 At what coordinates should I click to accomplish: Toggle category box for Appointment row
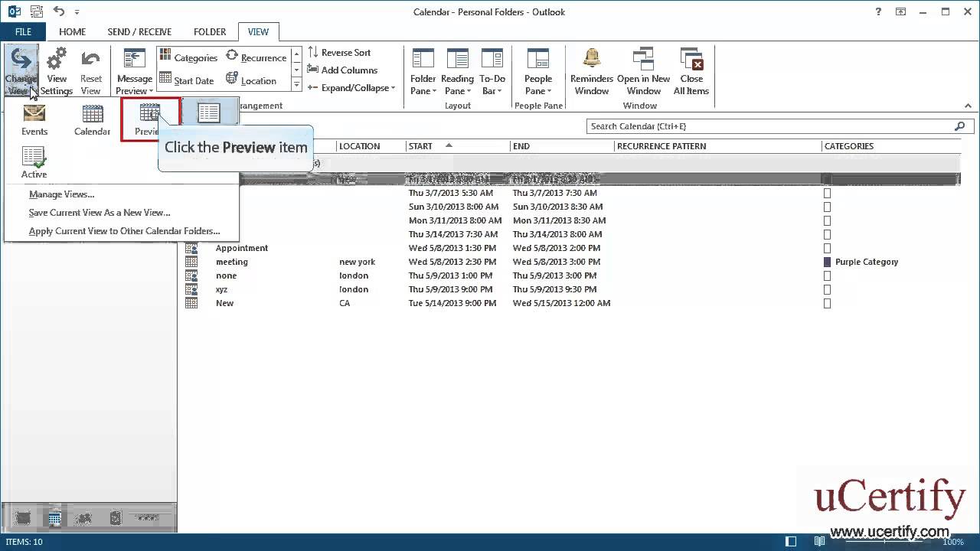[827, 248]
